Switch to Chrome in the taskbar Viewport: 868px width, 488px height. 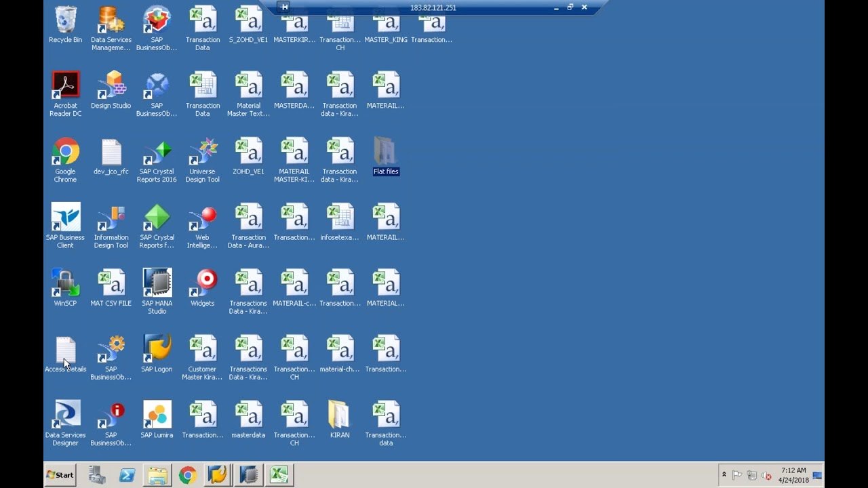point(188,475)
